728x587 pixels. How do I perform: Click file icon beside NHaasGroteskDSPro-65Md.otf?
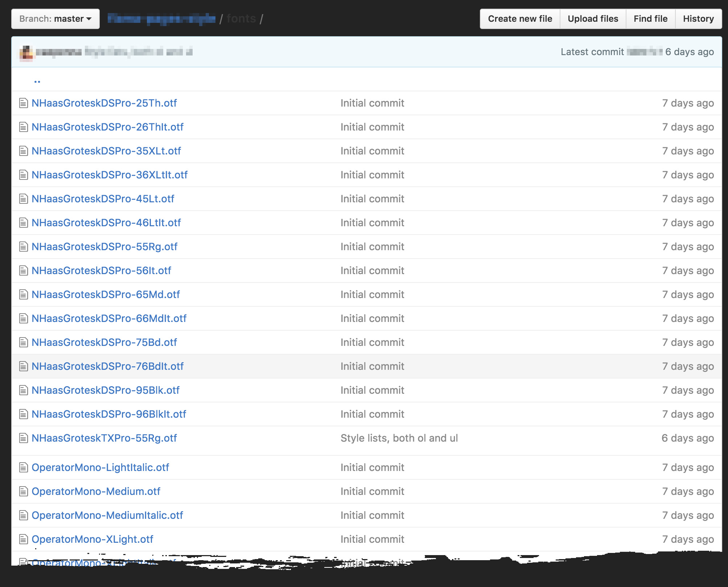[24, 295]
